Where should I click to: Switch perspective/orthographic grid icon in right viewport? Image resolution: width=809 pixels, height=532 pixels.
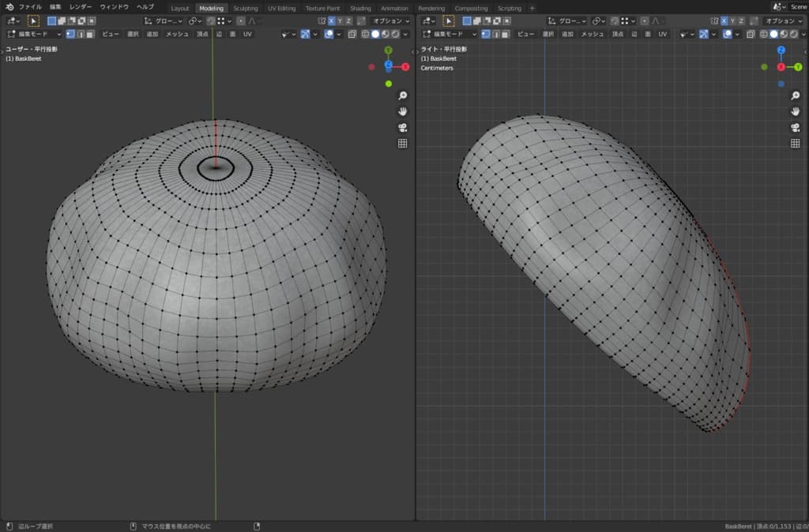click(796, 143)
